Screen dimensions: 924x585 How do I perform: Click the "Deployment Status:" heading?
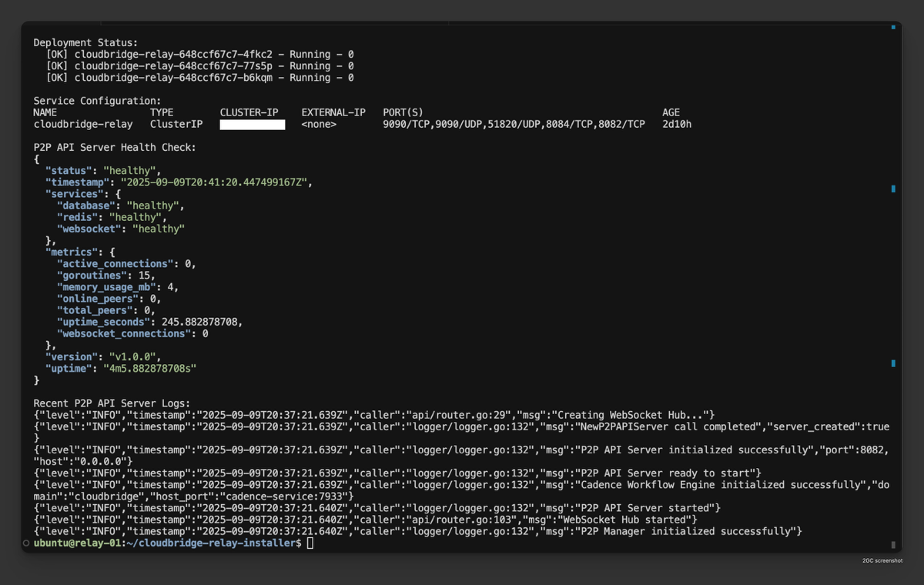click(85, 43)
